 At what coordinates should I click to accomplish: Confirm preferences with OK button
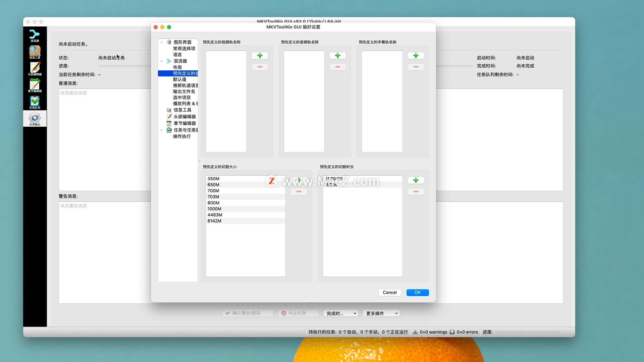click(x=417, y=293)
